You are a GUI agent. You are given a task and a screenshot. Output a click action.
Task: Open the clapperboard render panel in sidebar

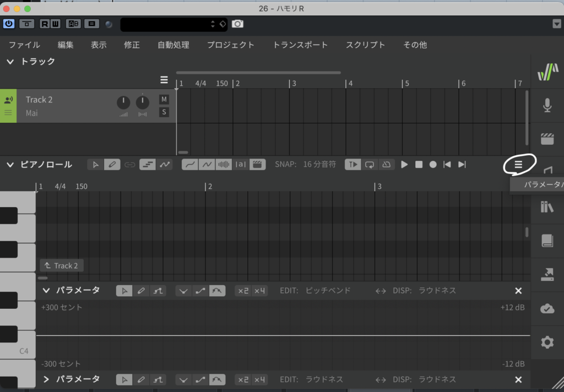547,139
